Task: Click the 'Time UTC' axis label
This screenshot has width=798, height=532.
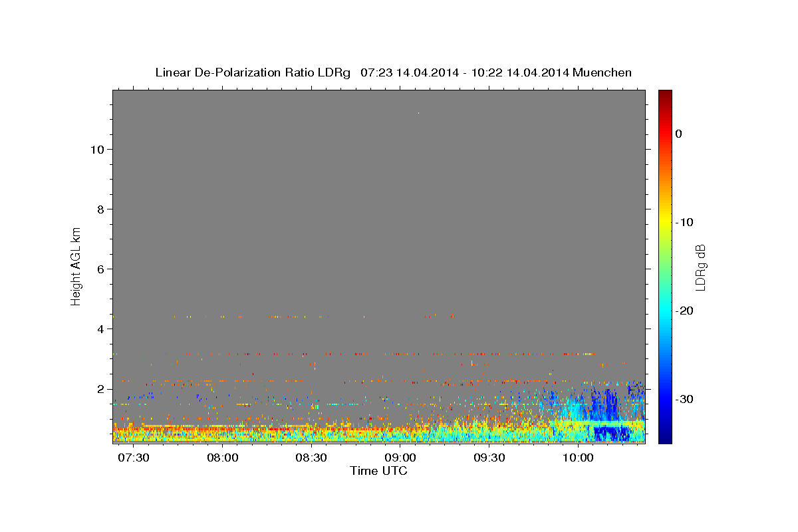Action: point(378,471)
